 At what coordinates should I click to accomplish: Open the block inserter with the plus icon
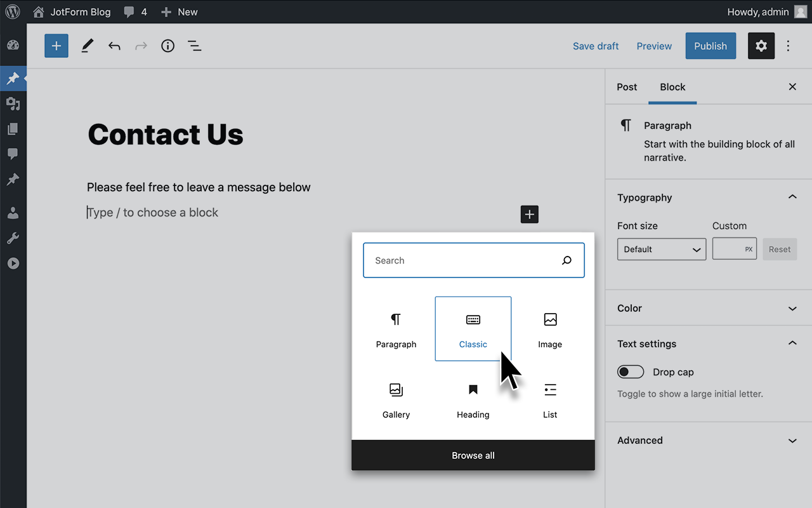tap(56, 46)
